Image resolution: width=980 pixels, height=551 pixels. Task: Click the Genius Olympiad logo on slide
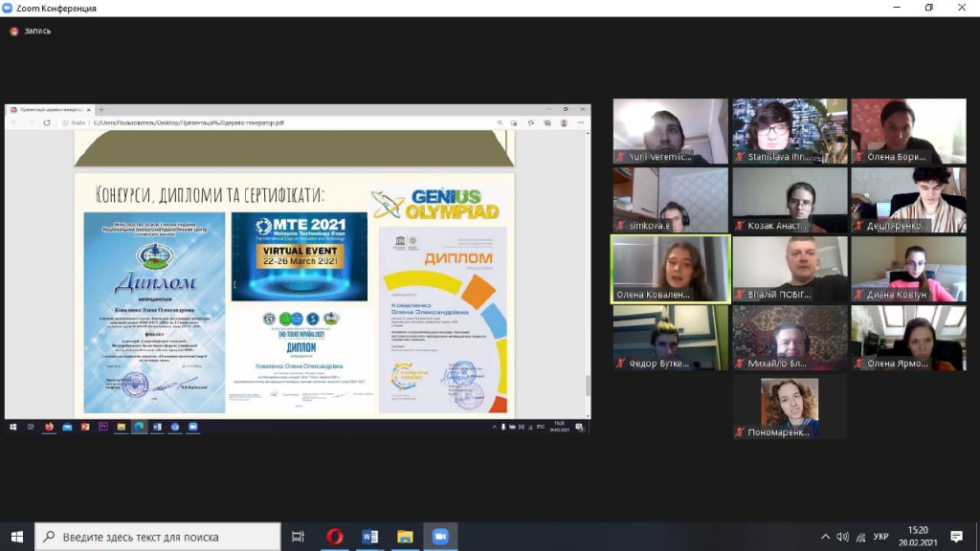coord(436,205)
